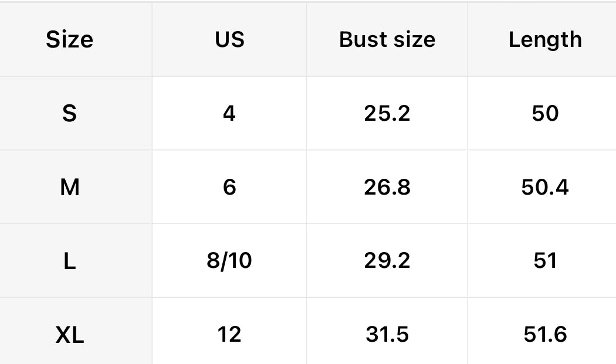Click the Bust size column header
The image size is (616, 364).
[387, 40]
